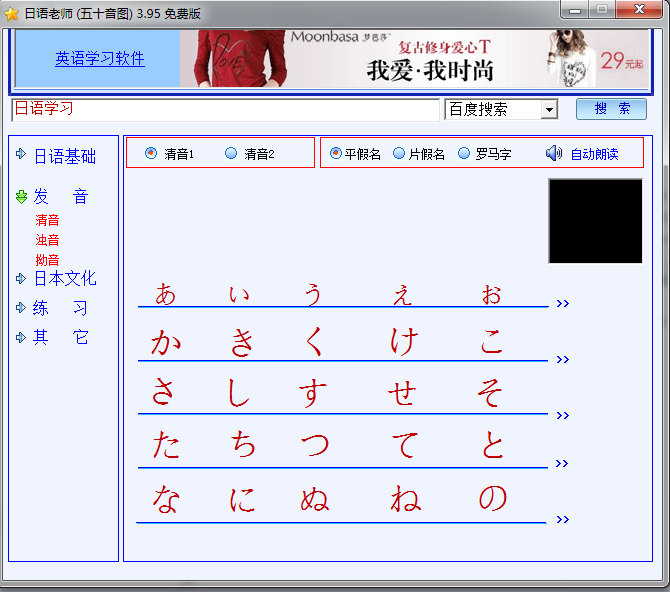
Task: Select the 清音1 radio button
Action: [151, 153]
